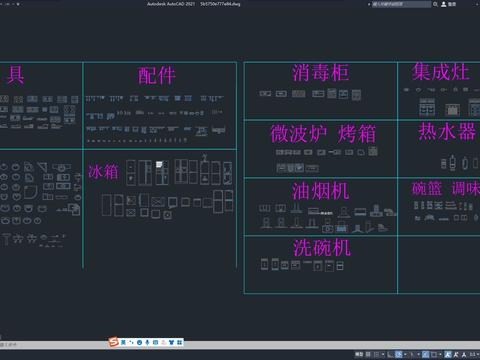Select the highlighted refrigerator block beside 冰箱
This screenshot has width=480, height=360.
(162, 173)
